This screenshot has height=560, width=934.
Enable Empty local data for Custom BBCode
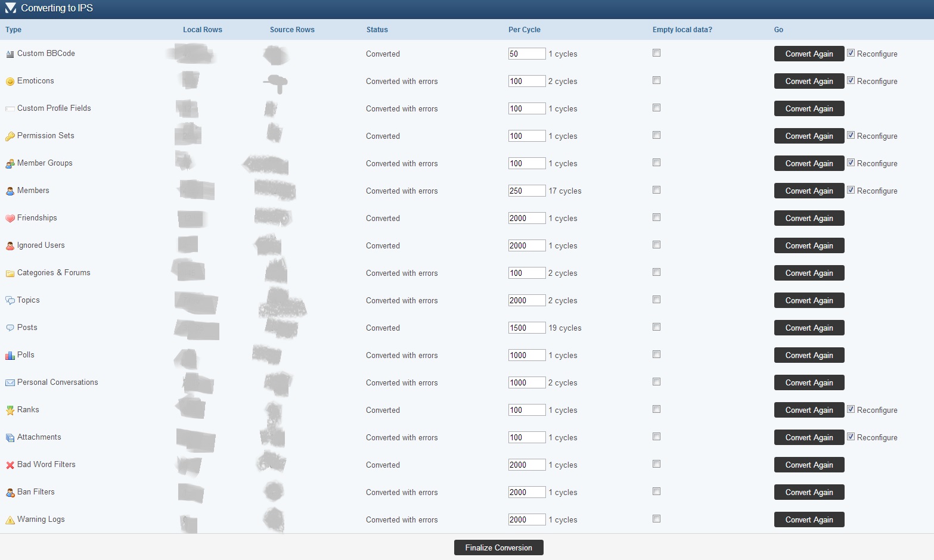(656, 53)
